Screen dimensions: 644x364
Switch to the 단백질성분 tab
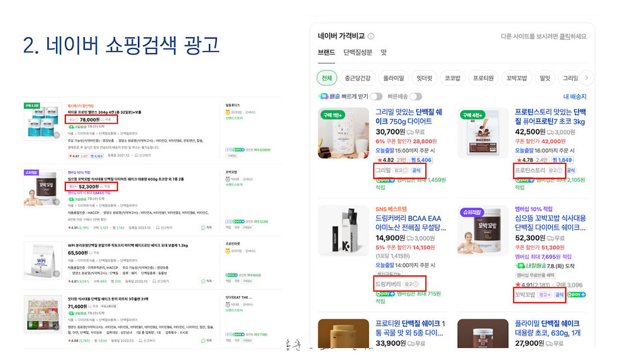(358, 53)
